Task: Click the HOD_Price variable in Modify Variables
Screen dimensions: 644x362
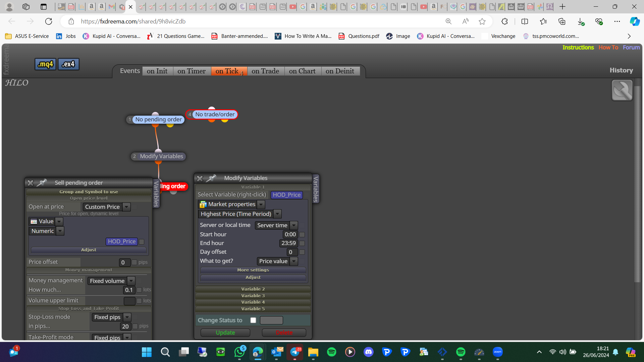Action: point(286,195)
